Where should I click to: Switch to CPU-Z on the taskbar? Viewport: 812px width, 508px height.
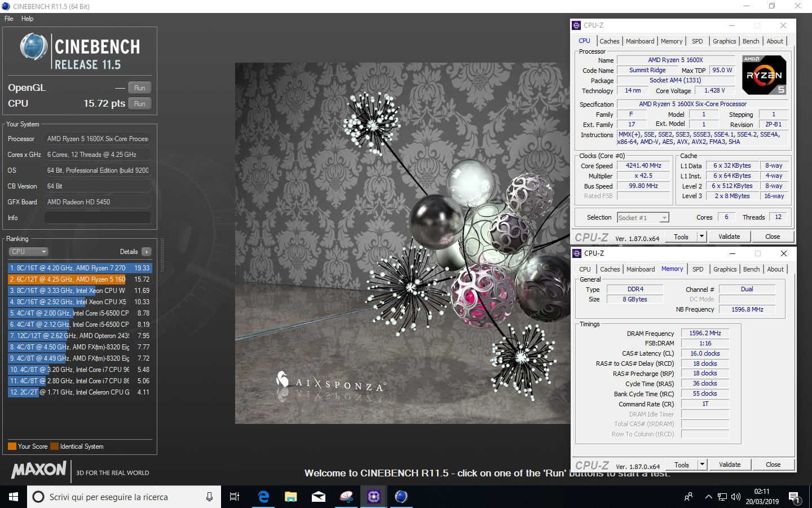pyautogui.click(x=373, y=497)
